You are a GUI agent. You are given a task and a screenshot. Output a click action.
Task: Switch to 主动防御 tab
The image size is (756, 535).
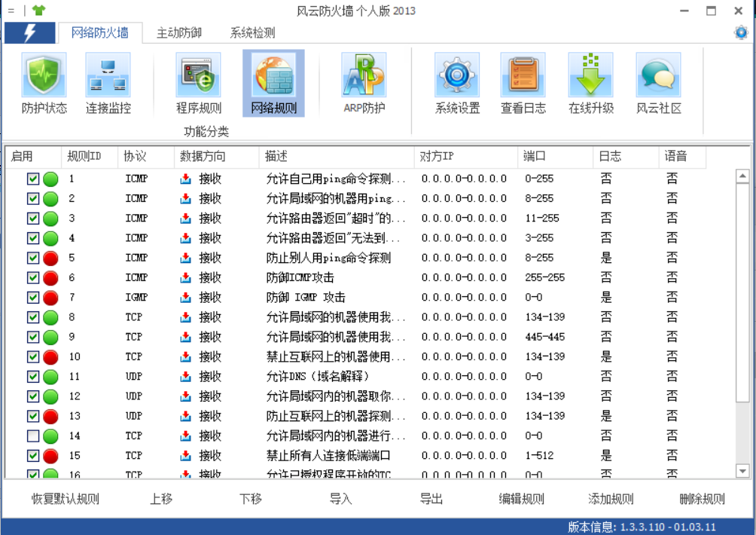pyautogui.click(x=179, y=33)
